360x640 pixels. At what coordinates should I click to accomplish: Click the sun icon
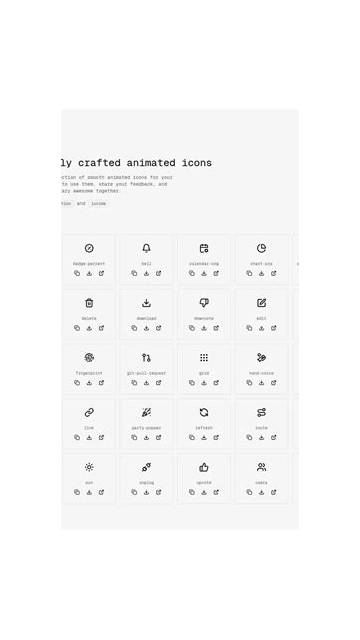pyautogui.click(x=89, y=467)
